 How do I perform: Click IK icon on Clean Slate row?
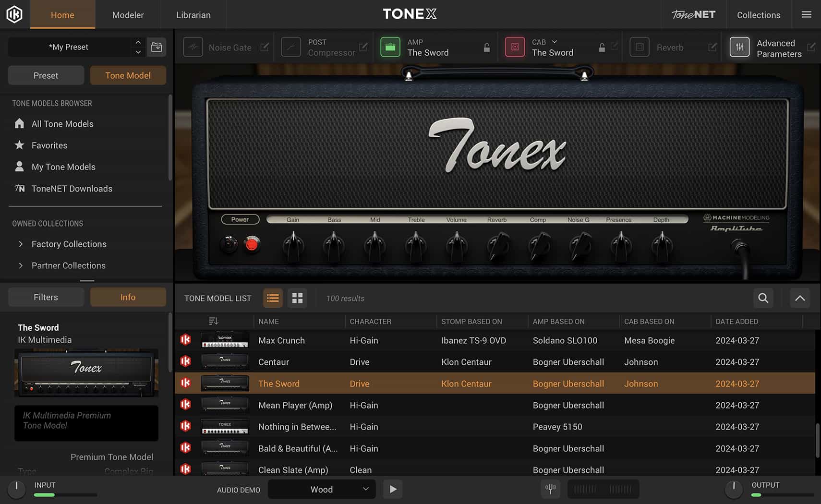tap(186, 469)
